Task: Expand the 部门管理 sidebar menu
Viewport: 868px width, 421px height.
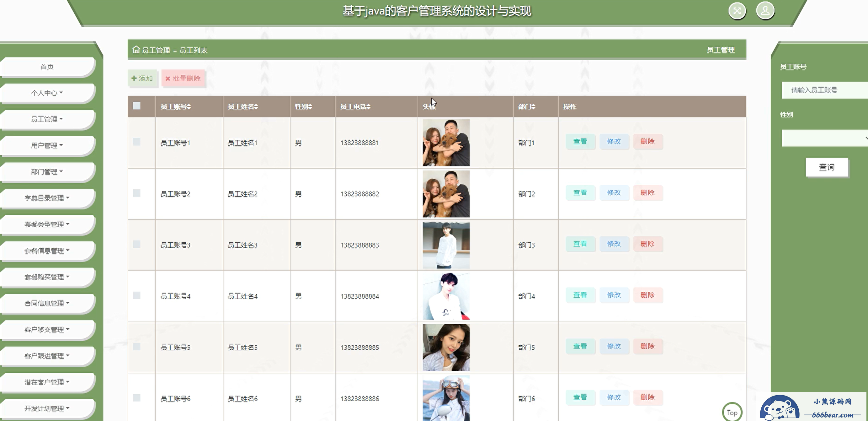Action: point(47,172)
